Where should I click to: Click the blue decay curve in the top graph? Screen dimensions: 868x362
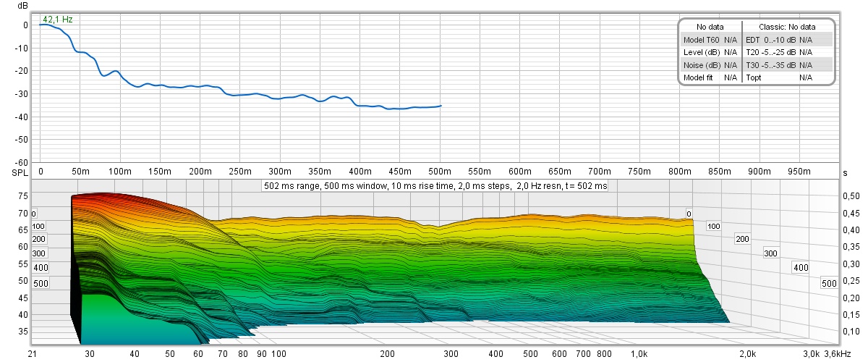click(x=239, y=94)
